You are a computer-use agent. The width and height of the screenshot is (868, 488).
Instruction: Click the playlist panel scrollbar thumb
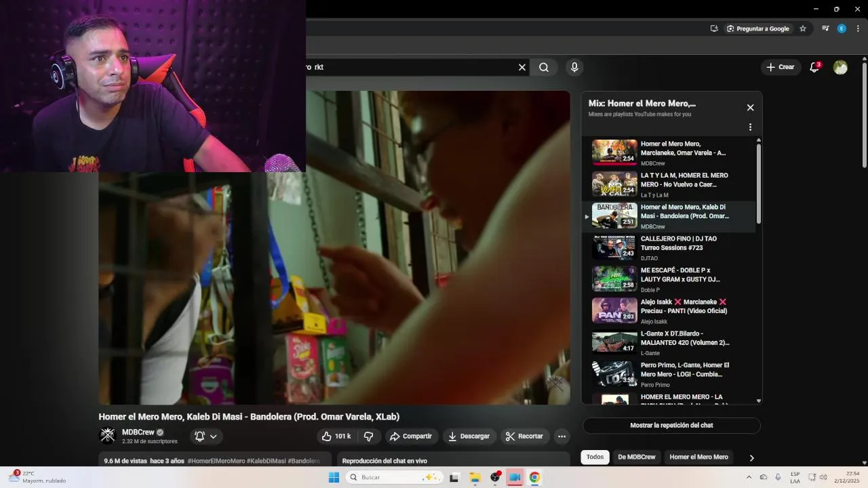point(758,183)
